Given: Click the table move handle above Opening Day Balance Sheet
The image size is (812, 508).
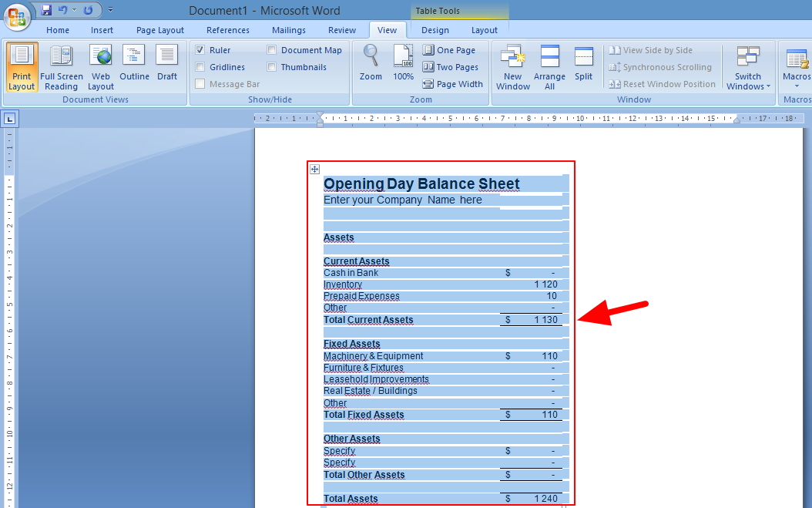Looking at the screenshot, I should (x=314, y=169).
